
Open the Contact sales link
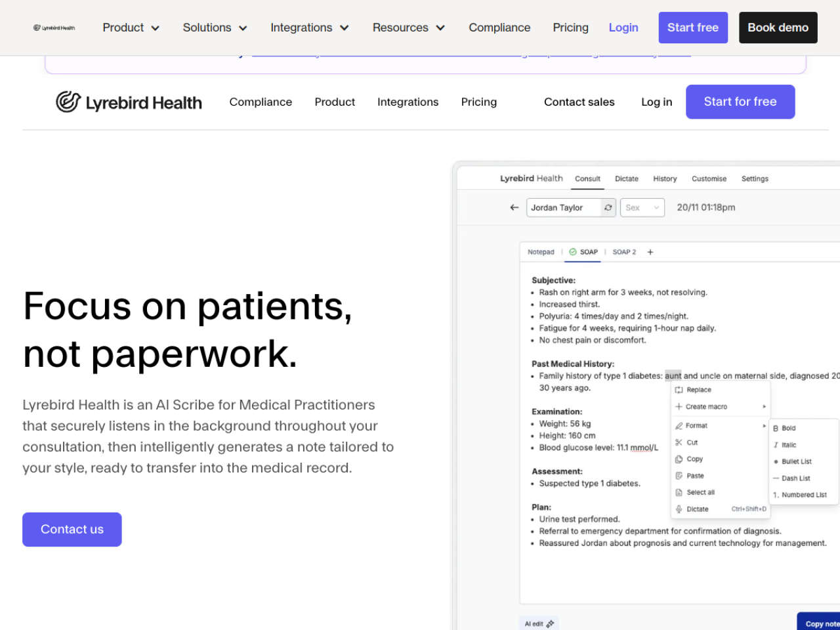point(579,102)
